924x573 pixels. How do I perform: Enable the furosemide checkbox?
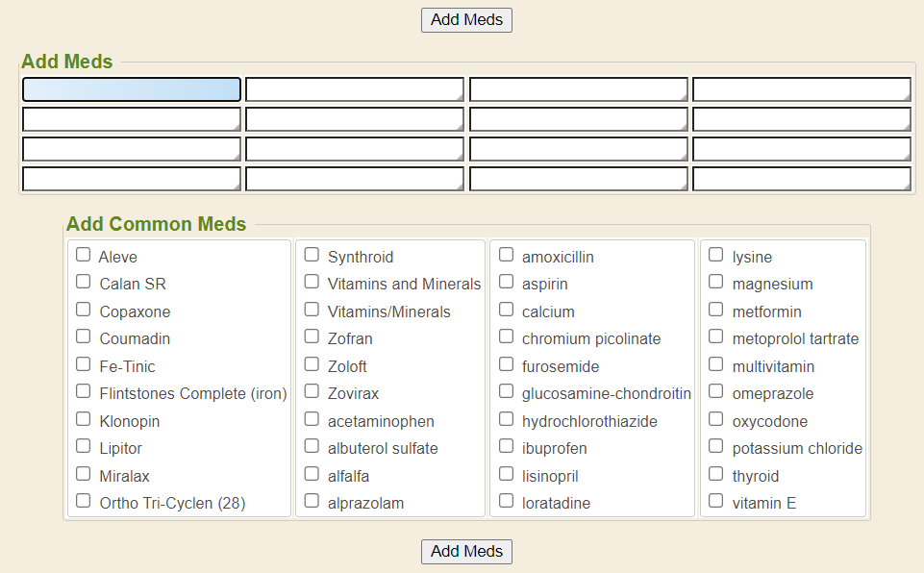(x=506, y=364)
